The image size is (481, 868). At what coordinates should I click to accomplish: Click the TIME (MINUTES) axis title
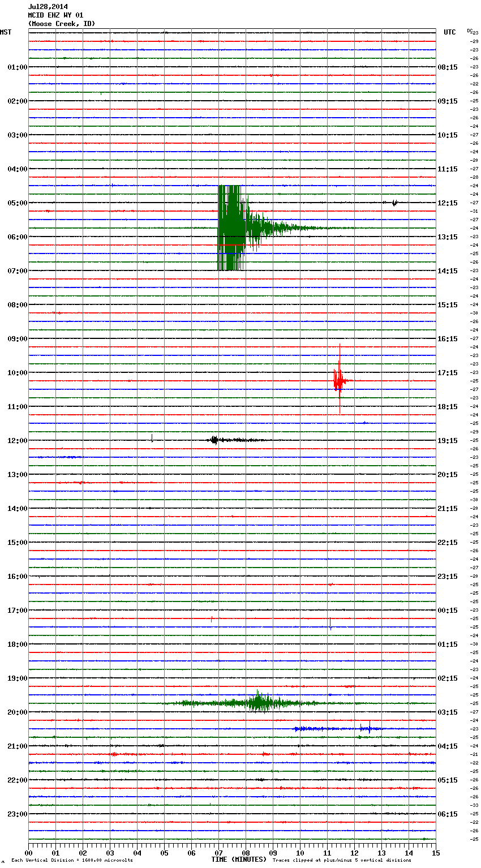[239, 860]
